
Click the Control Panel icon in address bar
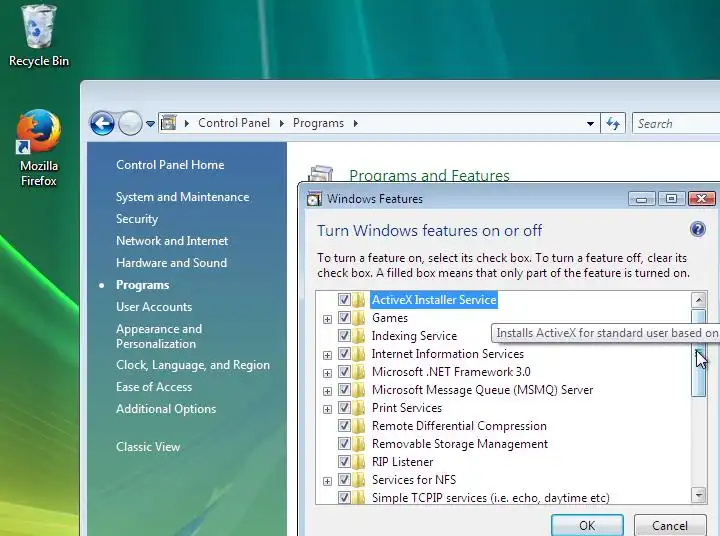(x=169, y=123)
